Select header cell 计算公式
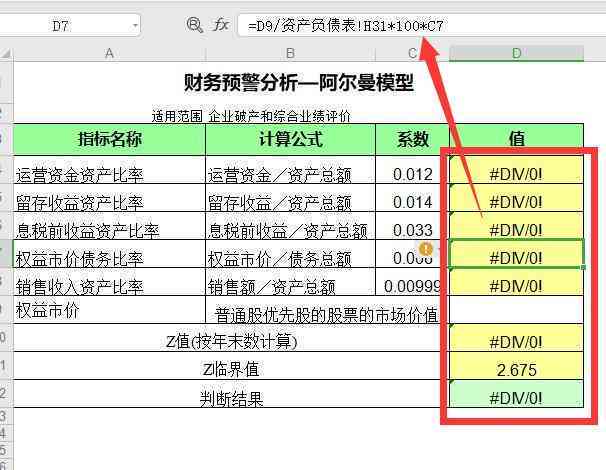606x470 pixels. 290,139
